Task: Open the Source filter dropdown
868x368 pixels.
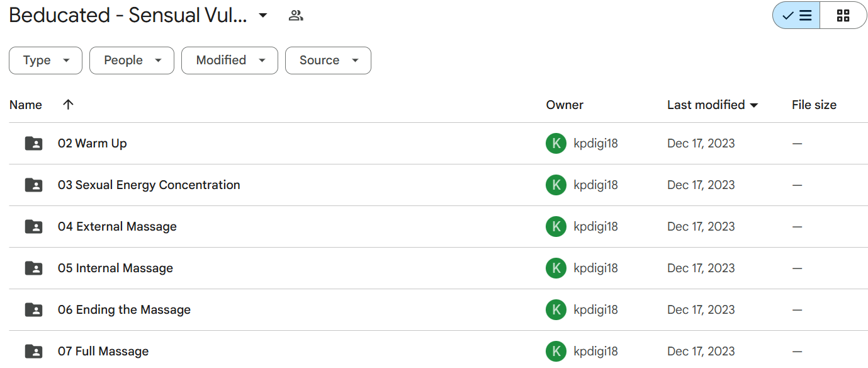Action: coord(328,60)
